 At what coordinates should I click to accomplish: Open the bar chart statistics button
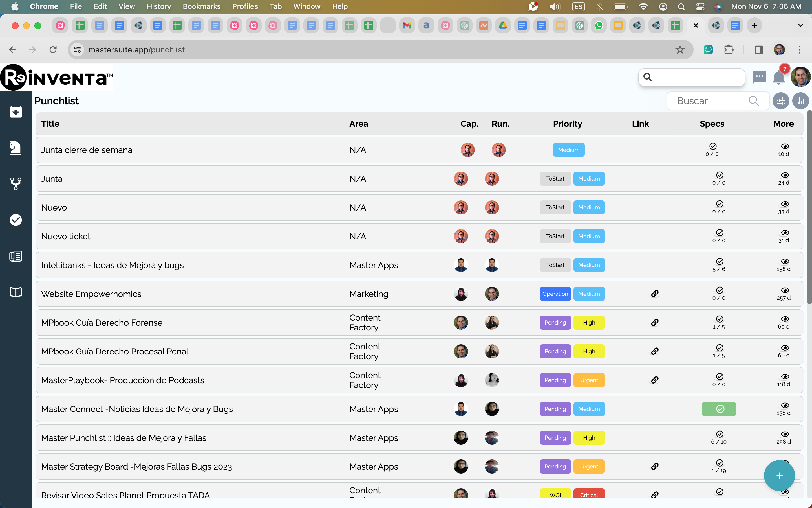click(801, 100)
